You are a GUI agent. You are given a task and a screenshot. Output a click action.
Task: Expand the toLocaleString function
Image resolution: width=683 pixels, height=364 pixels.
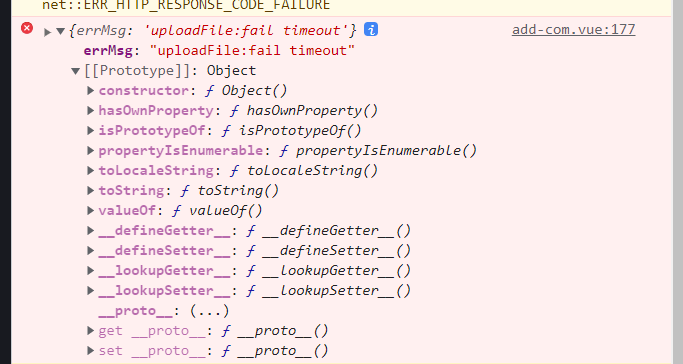coord(90,170)
